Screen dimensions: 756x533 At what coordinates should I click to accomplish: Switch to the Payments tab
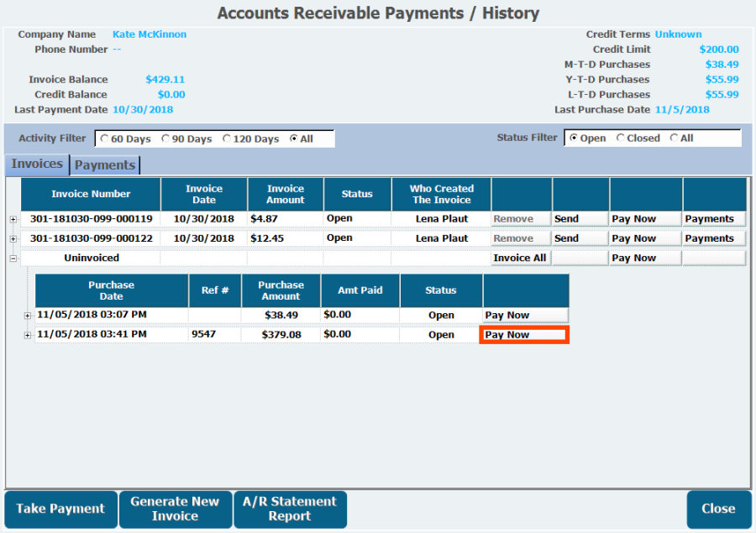pos(105,165)
